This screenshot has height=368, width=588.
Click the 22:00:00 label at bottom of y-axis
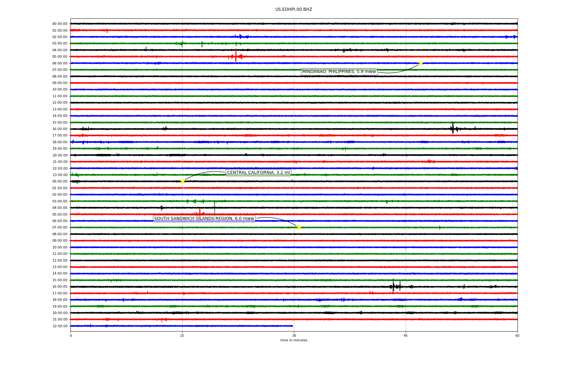pos(60,326)
